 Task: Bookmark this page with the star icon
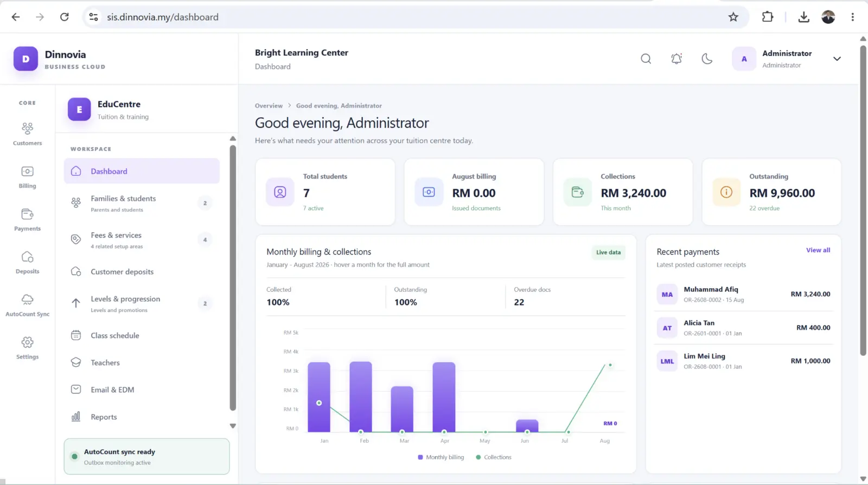pyautogui.click(x=733, y=17)
